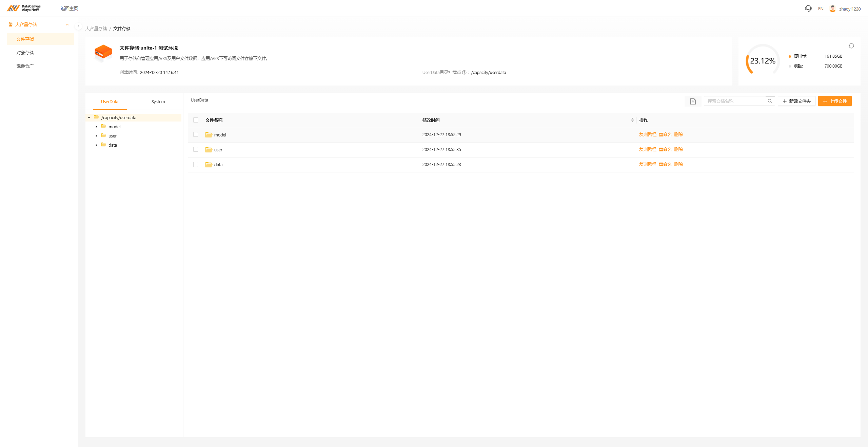Toggle the select-all files checkbox
This screenshot has width=868, height=447.
[x=196, y=120]
